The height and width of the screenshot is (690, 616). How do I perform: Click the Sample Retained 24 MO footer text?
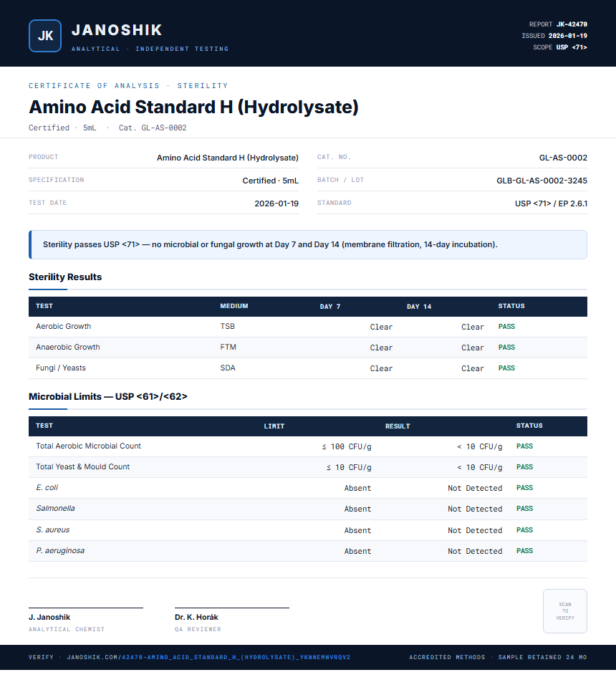pos(542,657)
